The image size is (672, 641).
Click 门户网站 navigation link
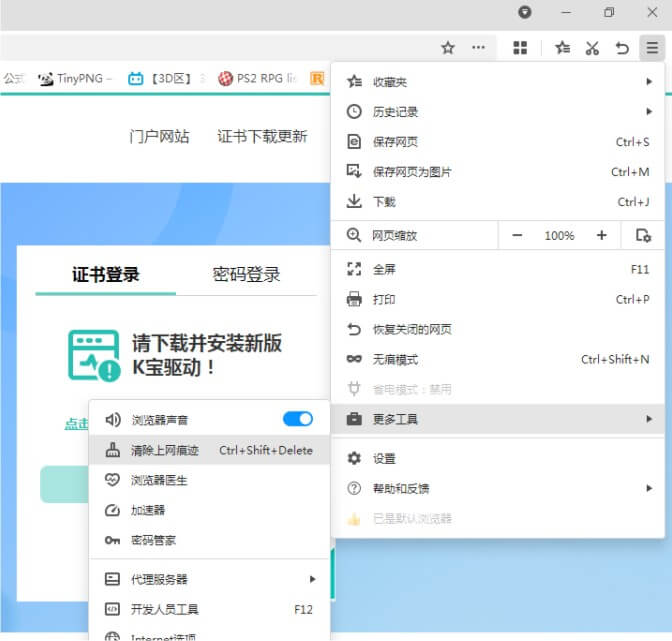click(159, 137)
